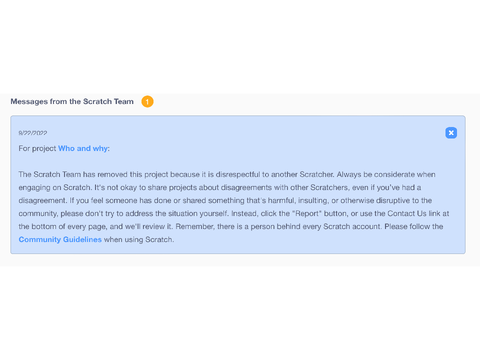480x360 pixels.
Task: Click the "Contact Us" mention in the message
Action: coord(407,213)
